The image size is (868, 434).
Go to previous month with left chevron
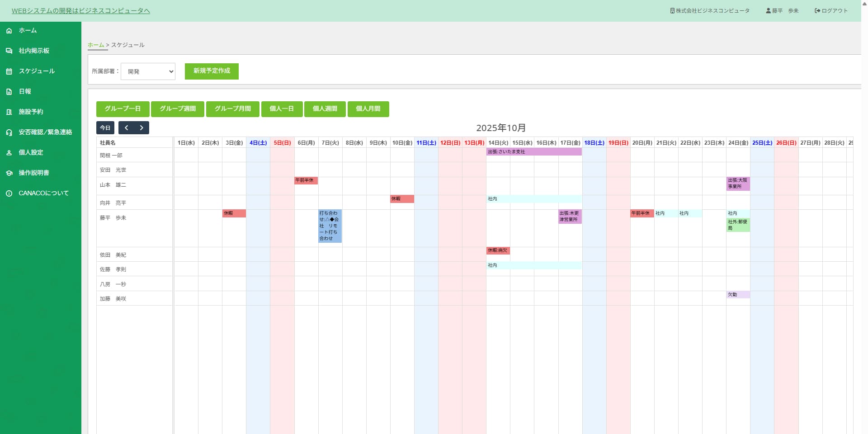[x=126, y=128]
